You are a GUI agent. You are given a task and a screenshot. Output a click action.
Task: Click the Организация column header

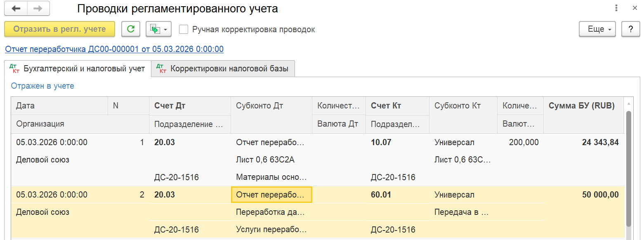point(80,124)
